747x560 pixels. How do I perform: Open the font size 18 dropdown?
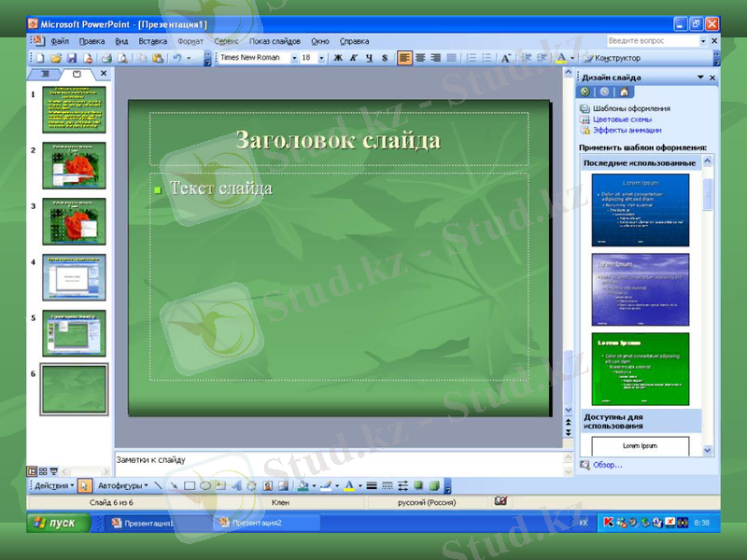tap(320, 57)
